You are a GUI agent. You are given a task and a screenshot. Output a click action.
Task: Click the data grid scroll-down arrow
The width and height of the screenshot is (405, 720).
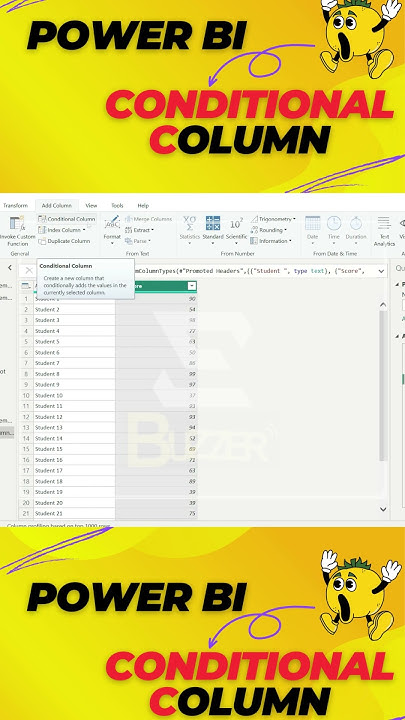[383, 509]
